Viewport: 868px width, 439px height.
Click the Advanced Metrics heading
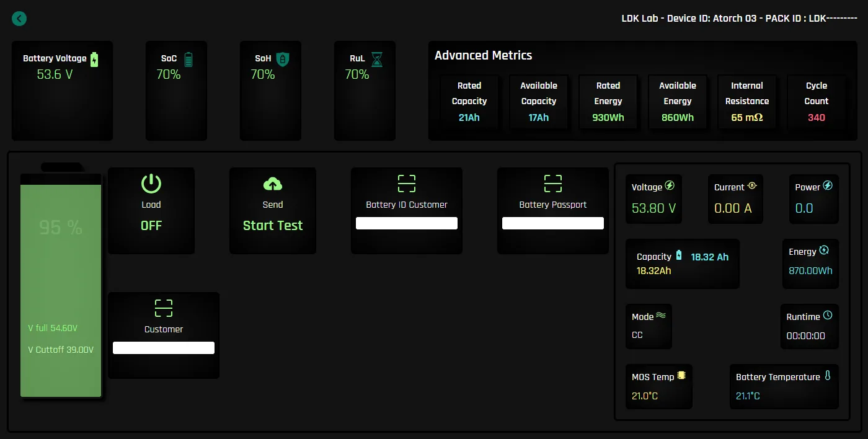484,55
